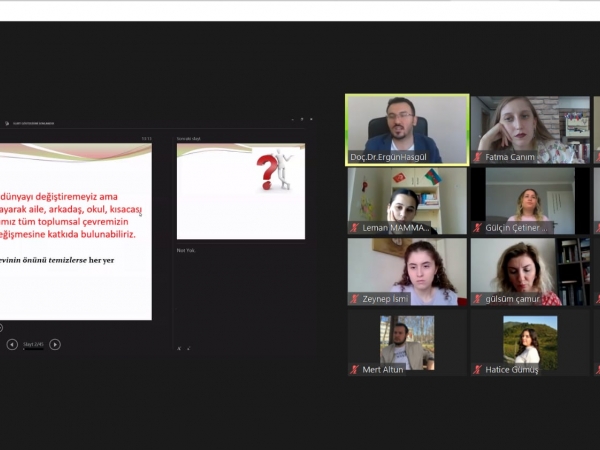Viewport: 600px width, 450px height.
Task: Advance with the next slide arrow
Action: click(x=55, y=344)
